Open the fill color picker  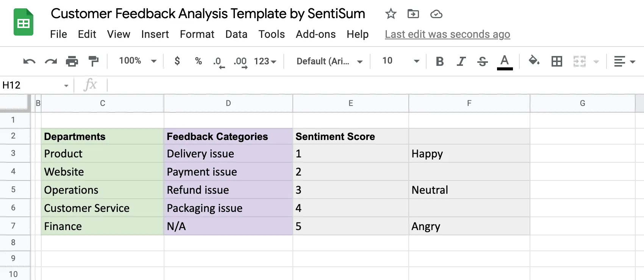point(534,61)
